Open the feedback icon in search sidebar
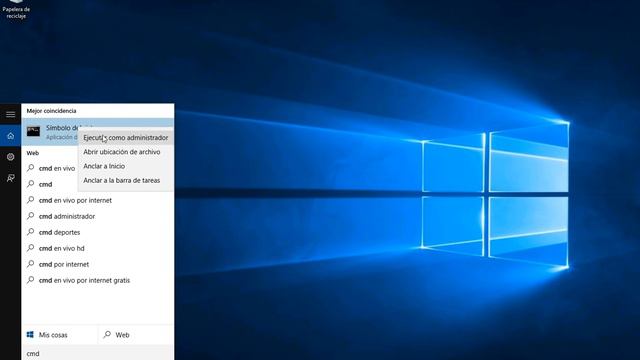The image size is (640, 360). (11, 178)
